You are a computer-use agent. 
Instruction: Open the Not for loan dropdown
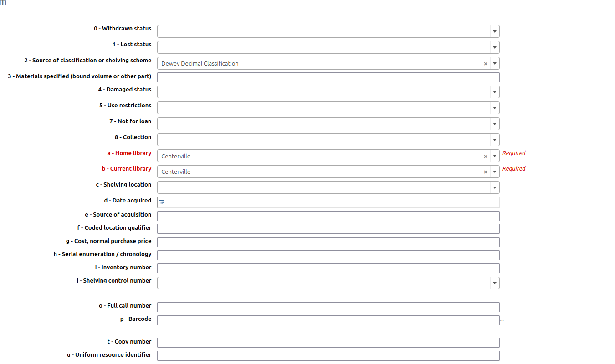pos(494,124)
